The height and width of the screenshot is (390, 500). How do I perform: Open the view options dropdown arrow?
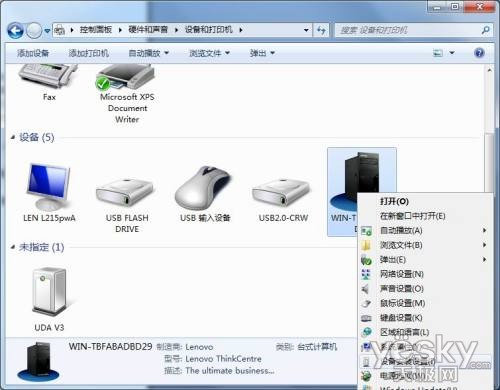[x=452, y=53]
